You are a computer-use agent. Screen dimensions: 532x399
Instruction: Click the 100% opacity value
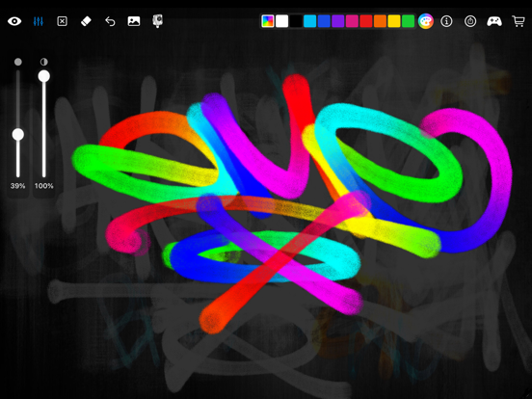pyautogui.click(x=43, y=186)
